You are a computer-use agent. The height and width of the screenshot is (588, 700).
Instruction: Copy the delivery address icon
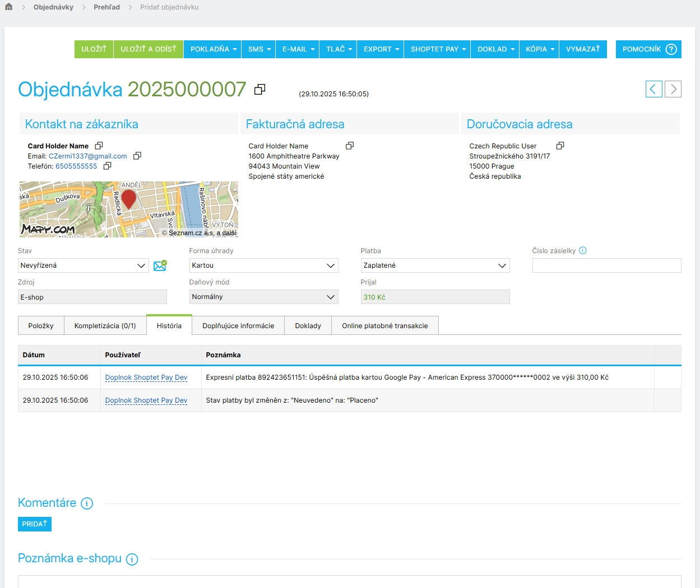coord(560,146)
